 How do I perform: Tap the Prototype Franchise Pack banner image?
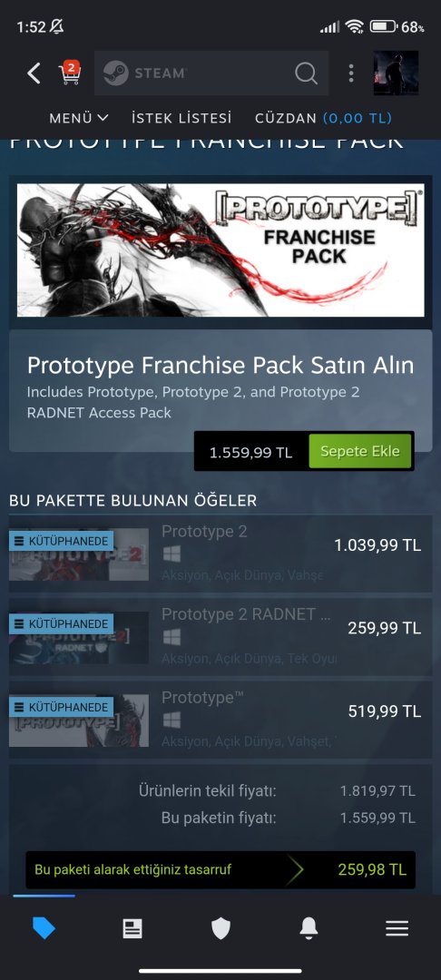pos(220,250)
